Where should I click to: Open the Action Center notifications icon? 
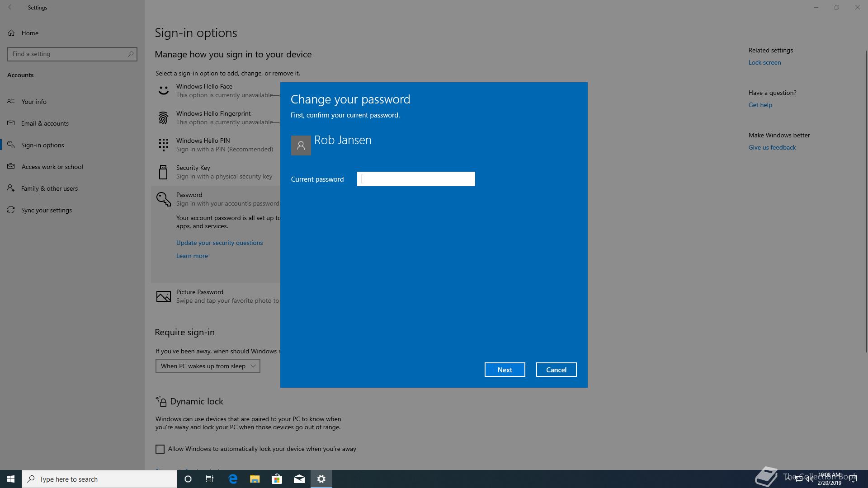[x=853, y=479]
